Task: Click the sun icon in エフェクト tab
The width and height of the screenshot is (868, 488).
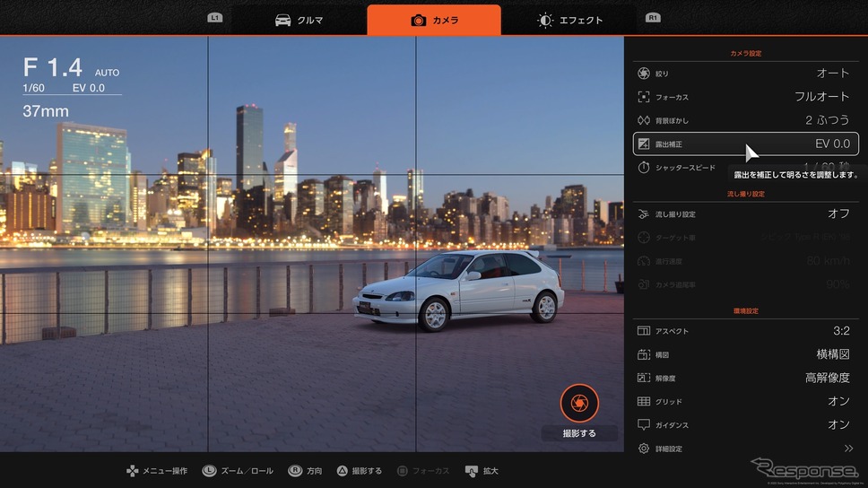Action: 544,21
